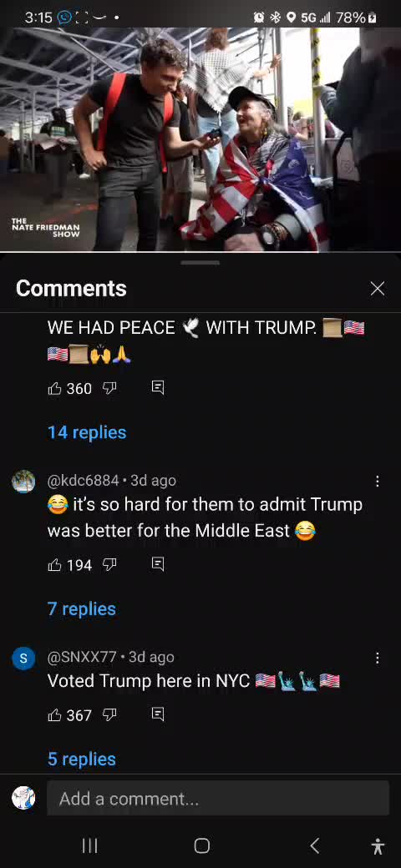Reply to the @kdc6884 comment
The height and width of the screenshot is (868, 401).
(x=158, y=565)
